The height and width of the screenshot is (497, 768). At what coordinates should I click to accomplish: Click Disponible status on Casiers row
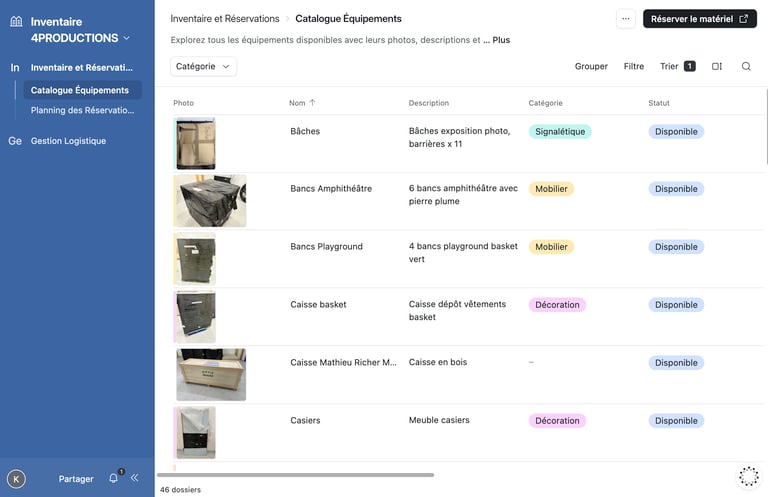point(676,421)
